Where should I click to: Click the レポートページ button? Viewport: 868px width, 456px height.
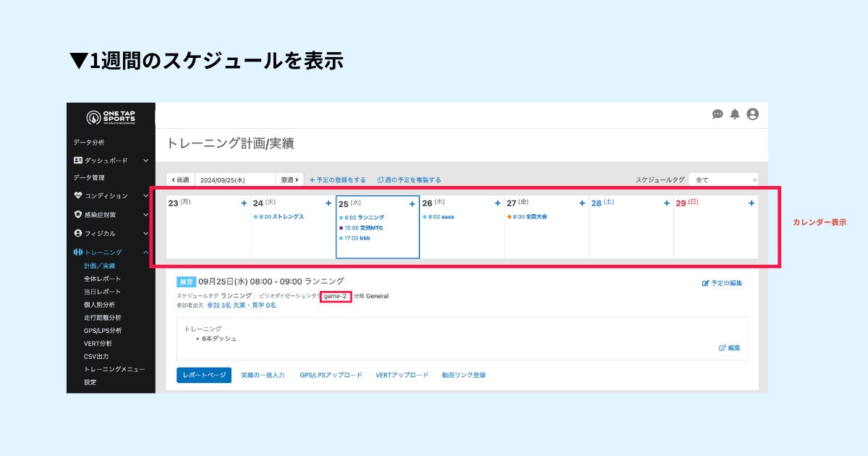click(204, 375)
